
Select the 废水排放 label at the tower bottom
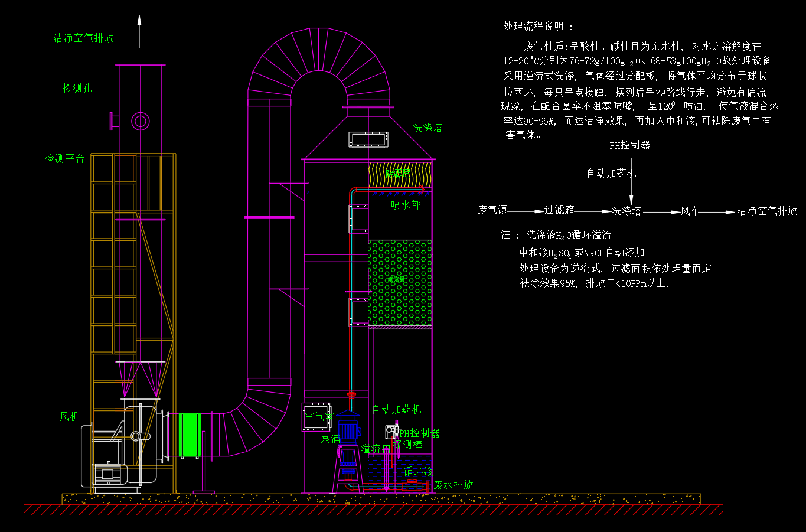[x=453, y=485]
